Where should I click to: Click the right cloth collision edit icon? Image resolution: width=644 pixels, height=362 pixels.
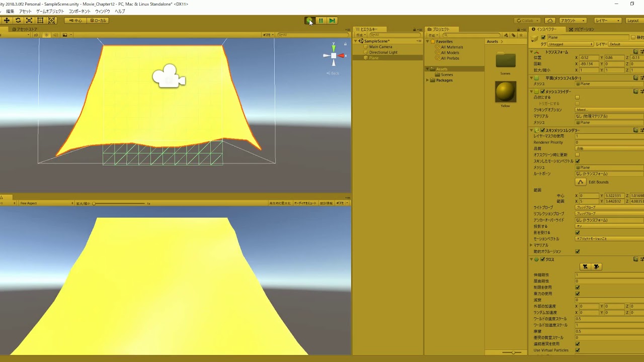click(x=597, y=266)
